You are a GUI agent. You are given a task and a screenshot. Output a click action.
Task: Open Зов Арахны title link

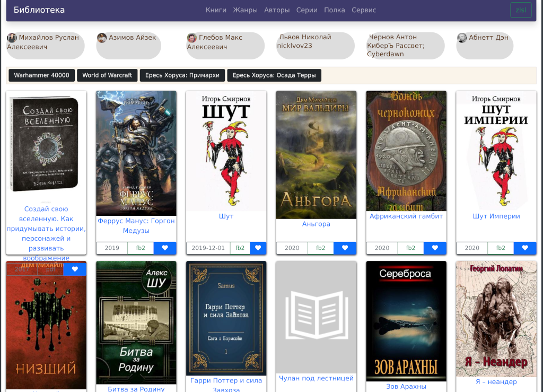coord(406,387)
